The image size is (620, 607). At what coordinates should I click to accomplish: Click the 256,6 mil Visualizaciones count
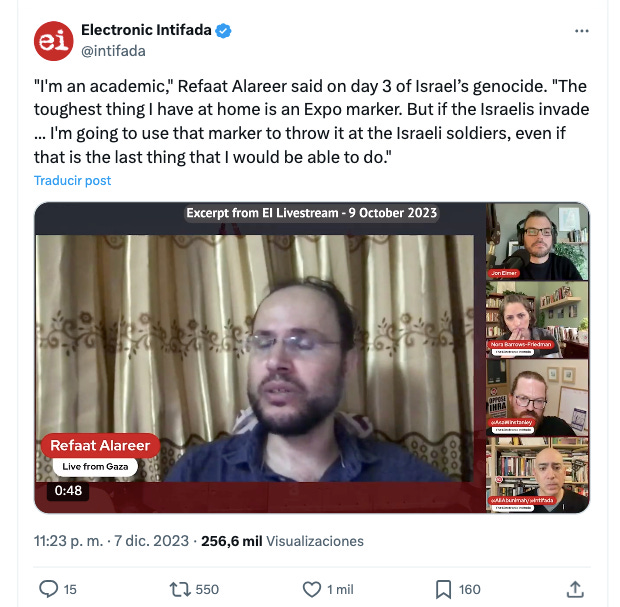282,541
